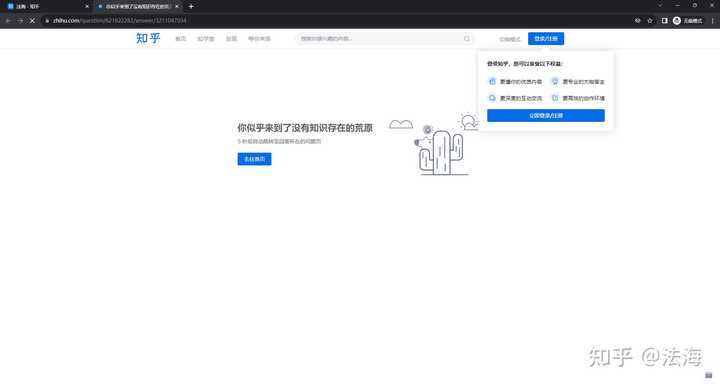Bookmark page with star icon
The height and width of the screenshot is (386, 720).
coord(650,21)
